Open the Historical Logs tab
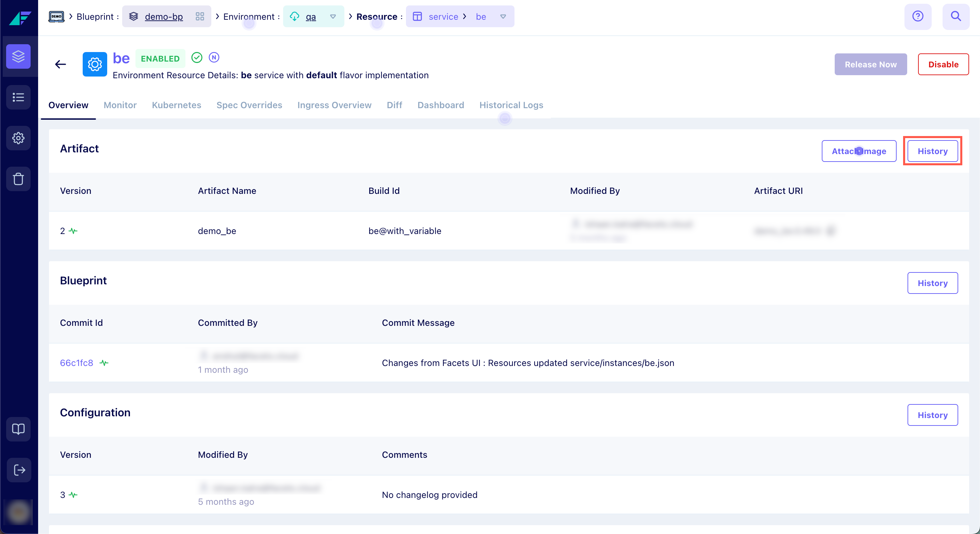The width and height of the screenshot is (980, 534). 511,105
